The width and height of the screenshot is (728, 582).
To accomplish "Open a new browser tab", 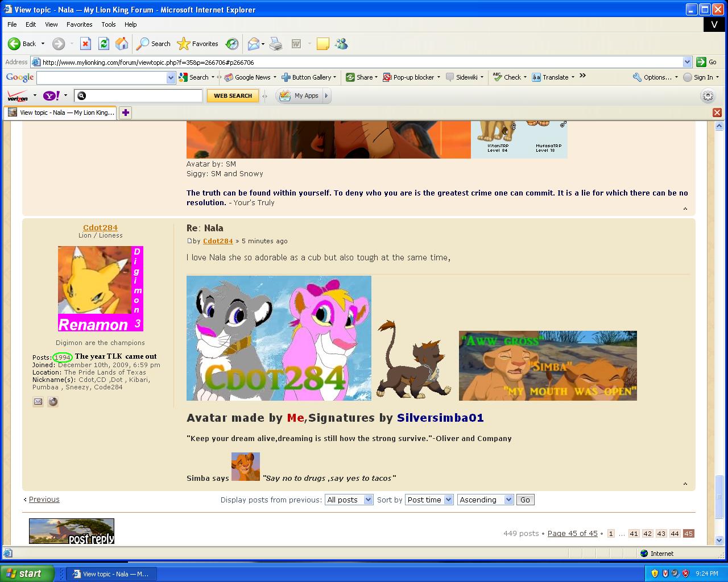I will coord(125,113).
